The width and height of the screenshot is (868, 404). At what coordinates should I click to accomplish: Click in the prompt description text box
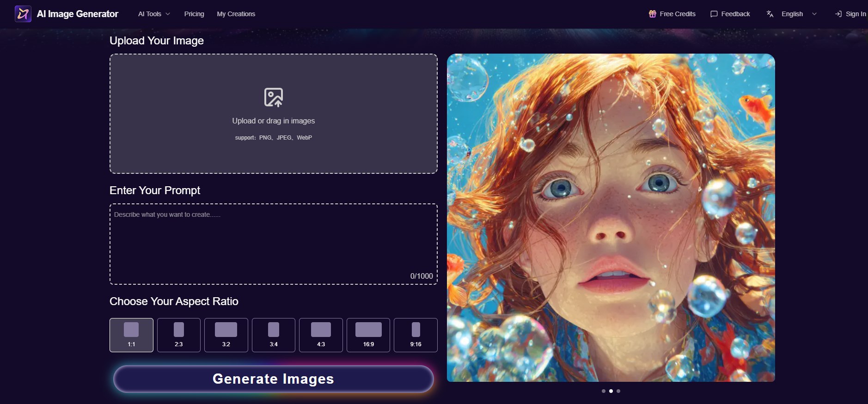click(273, 244)
